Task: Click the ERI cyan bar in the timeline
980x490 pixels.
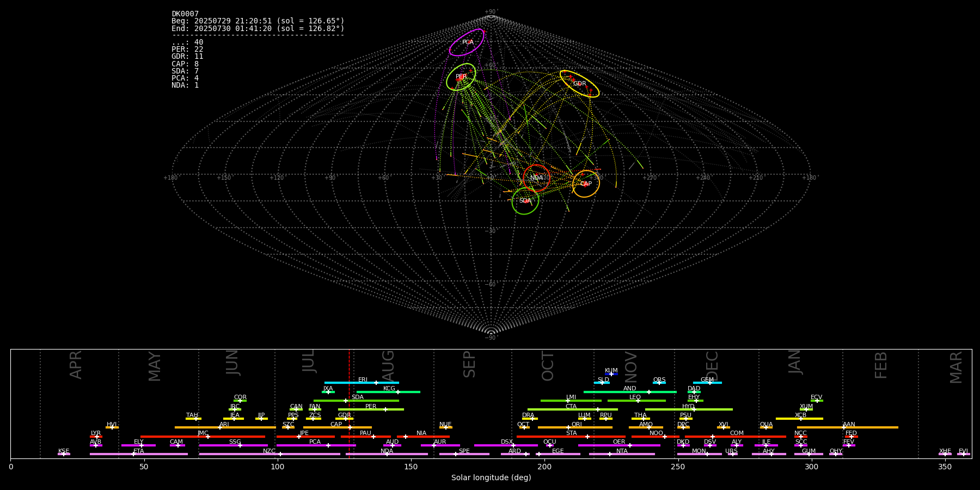Action: pyautogui.click(x=362, y=383)
